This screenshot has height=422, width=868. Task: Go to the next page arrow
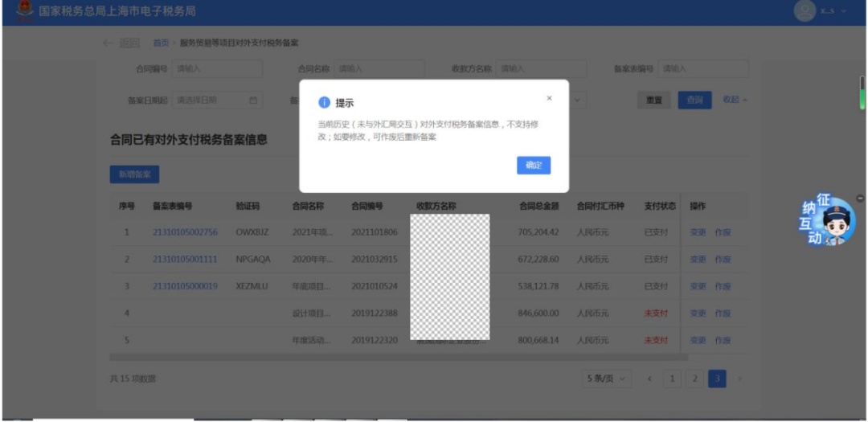pos(739,379)
